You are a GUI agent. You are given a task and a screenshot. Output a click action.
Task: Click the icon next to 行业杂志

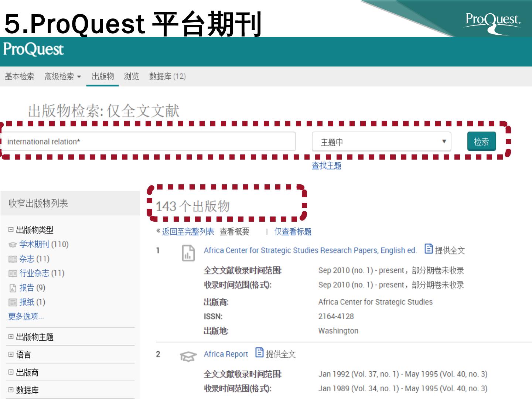point(13,274)
